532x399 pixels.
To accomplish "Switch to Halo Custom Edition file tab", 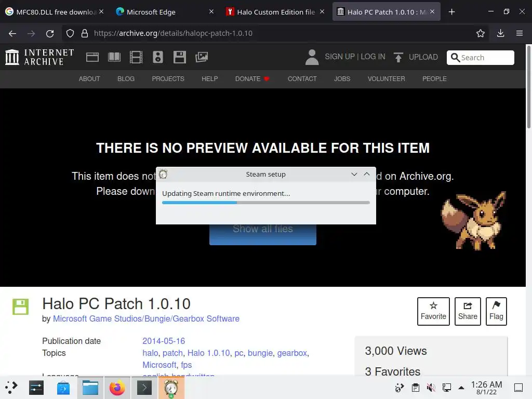I will pos(275,12).
